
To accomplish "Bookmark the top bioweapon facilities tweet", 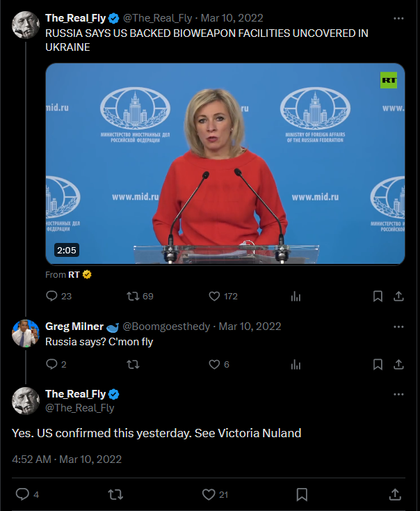I will point(378,296).
